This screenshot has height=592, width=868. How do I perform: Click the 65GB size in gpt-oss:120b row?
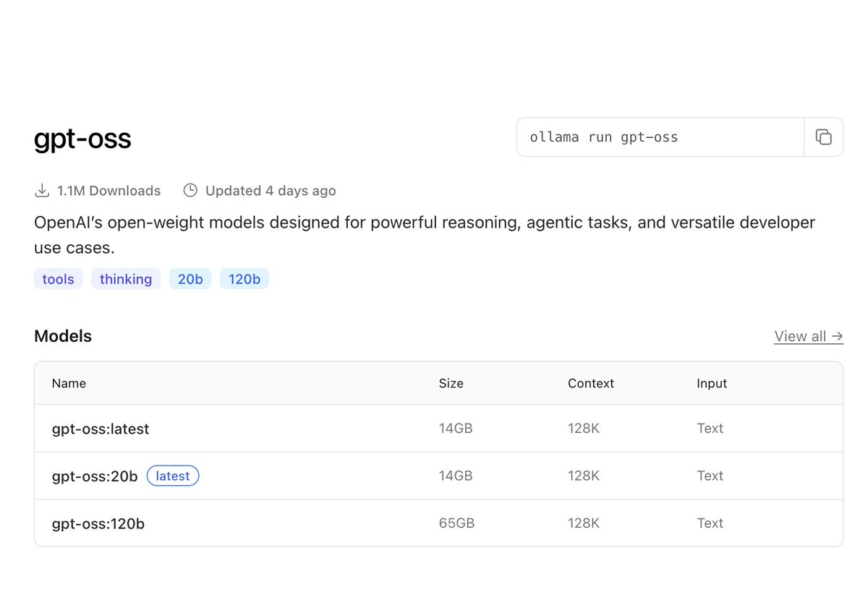click(x=457, y=523)
